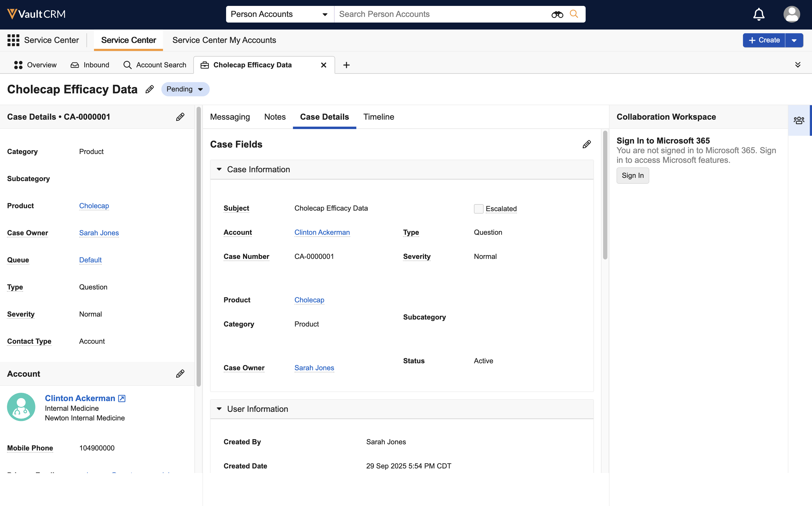The width and height of the screenshot is (812, 506).
Task: Open Clinton Ackerman's external link icon
Action: (x=122, y=398)
